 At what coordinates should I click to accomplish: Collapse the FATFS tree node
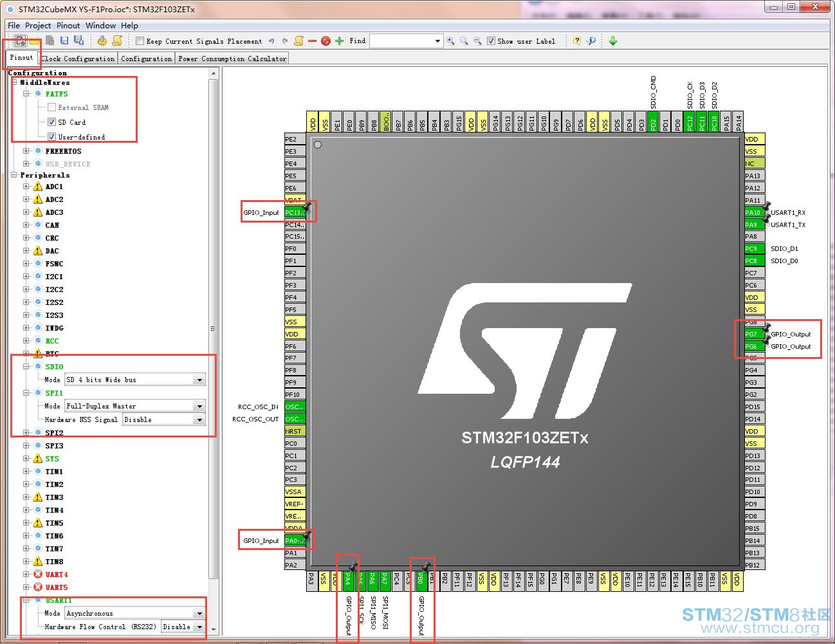click(x=26, y=94)
